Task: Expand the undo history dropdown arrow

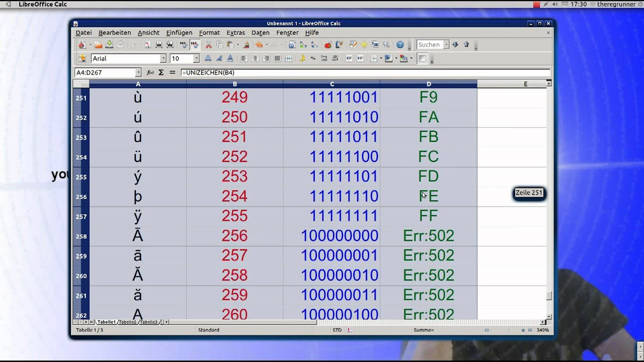Action: tap(267, 45)
